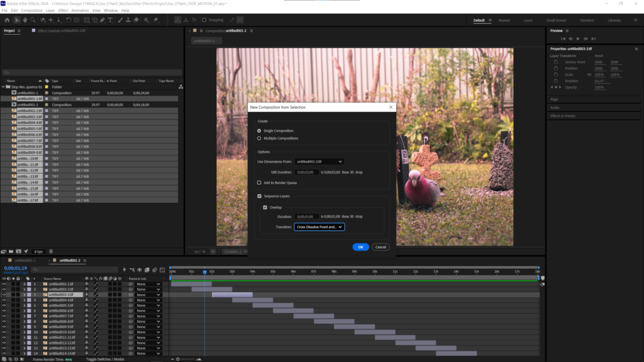Switch to the untitled001-1 timeline tab

click(25, 260)
